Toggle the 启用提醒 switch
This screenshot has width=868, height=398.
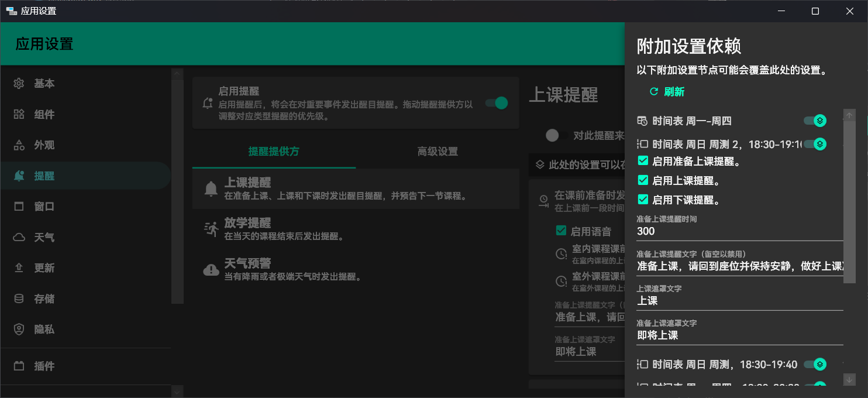point(496,103)
